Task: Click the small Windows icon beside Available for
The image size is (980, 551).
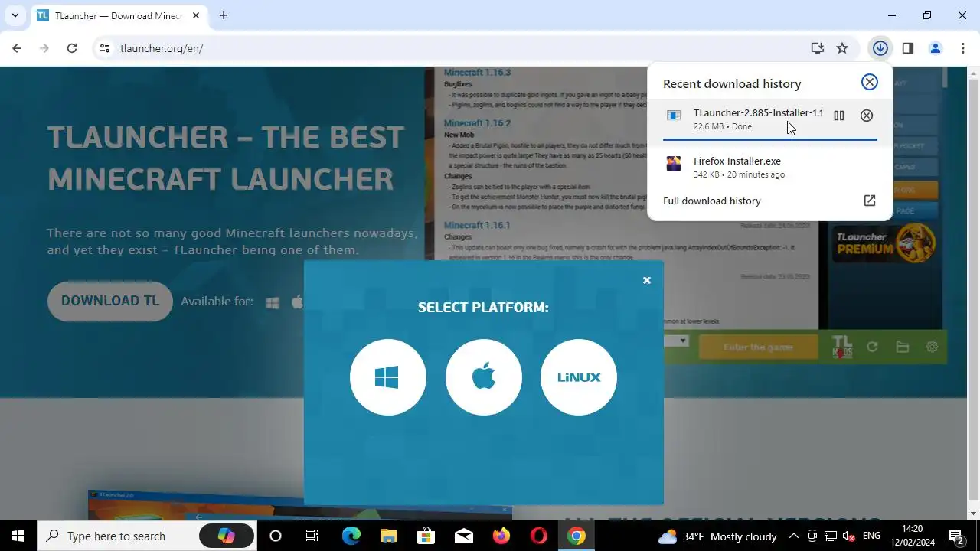Action: [272, 302]
